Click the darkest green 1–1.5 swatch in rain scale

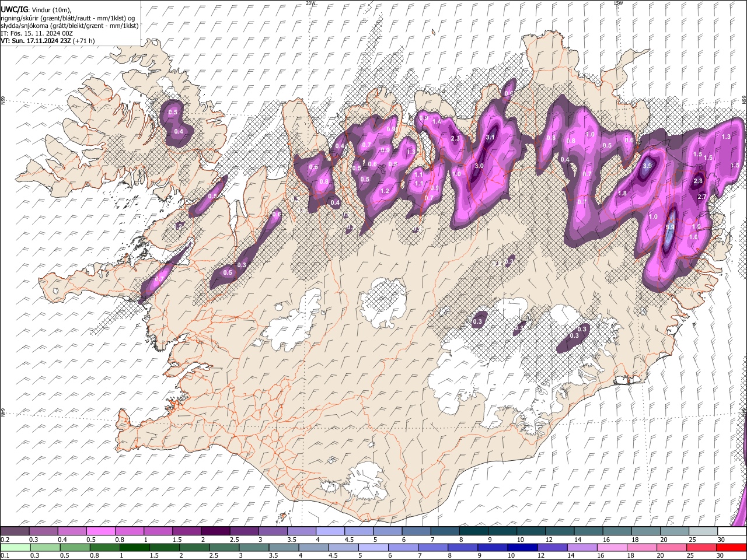tap(134, 547)
